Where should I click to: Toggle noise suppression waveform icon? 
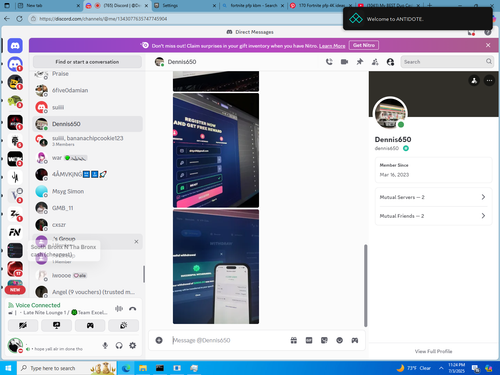click(119, 309)
